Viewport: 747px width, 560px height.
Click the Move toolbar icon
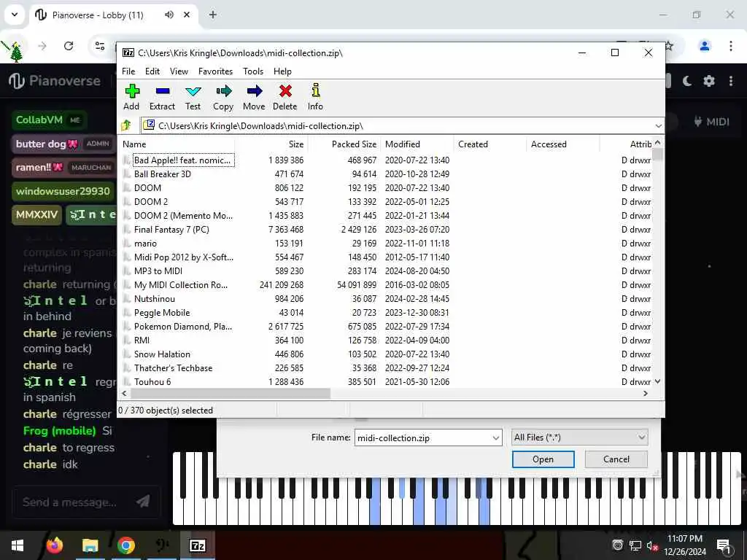(254, 97)
